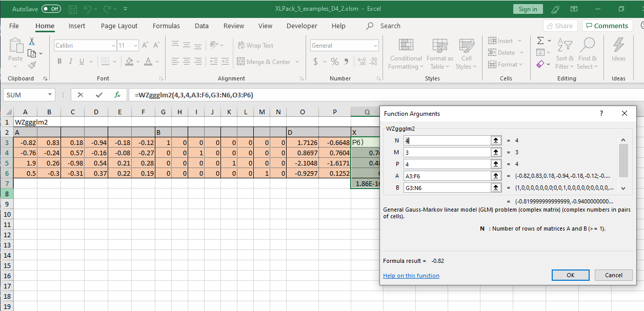Open Conditional Formatting menu

coord(406,54)
